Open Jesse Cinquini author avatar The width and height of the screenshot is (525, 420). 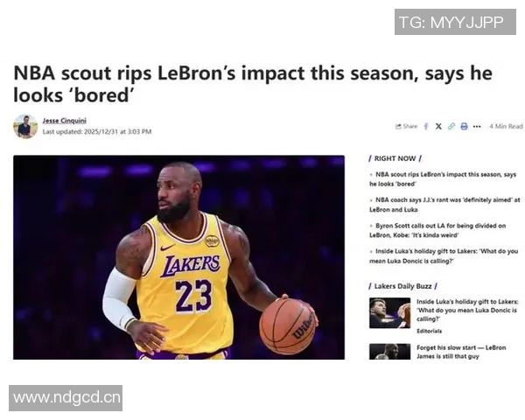point(25,126)
